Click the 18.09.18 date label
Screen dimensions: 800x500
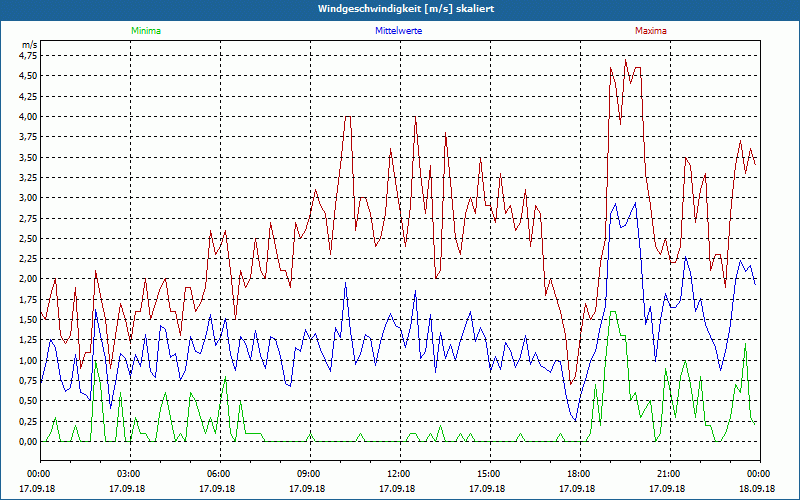pyautogui.click(x=757, y=488)
